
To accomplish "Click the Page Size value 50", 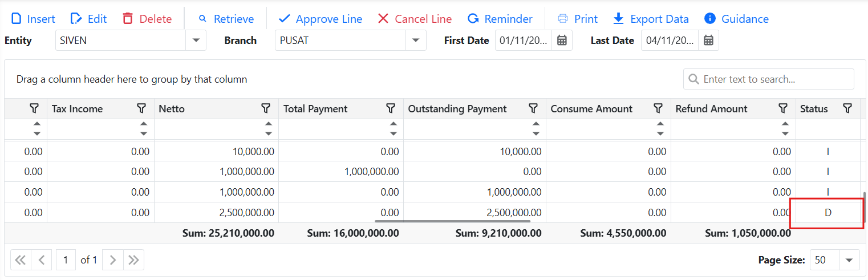I will (824, 260).
